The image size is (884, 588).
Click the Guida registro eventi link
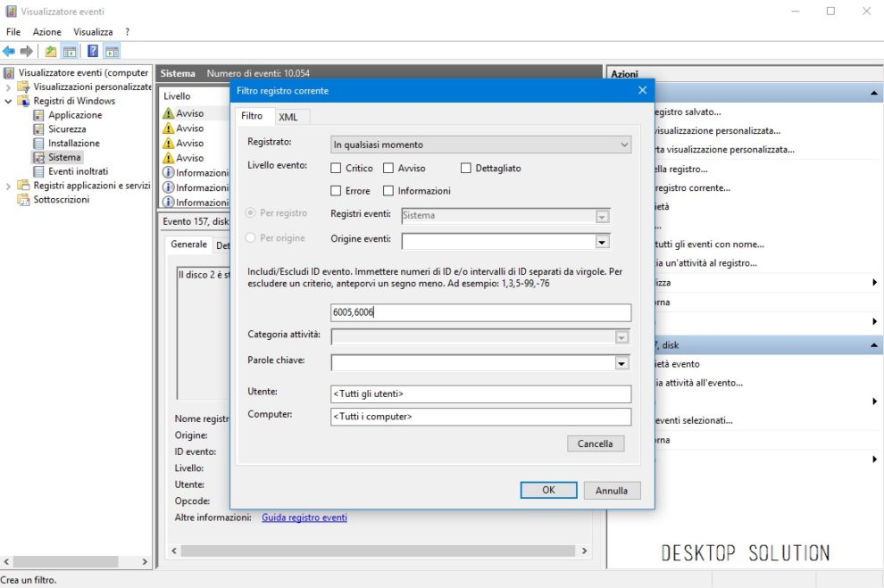[x=304, y=518]
